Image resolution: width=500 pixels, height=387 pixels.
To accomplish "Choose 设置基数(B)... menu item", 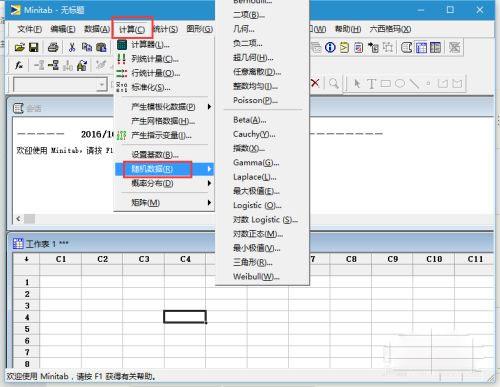I will pyautogui.click(x=164, y=155).
